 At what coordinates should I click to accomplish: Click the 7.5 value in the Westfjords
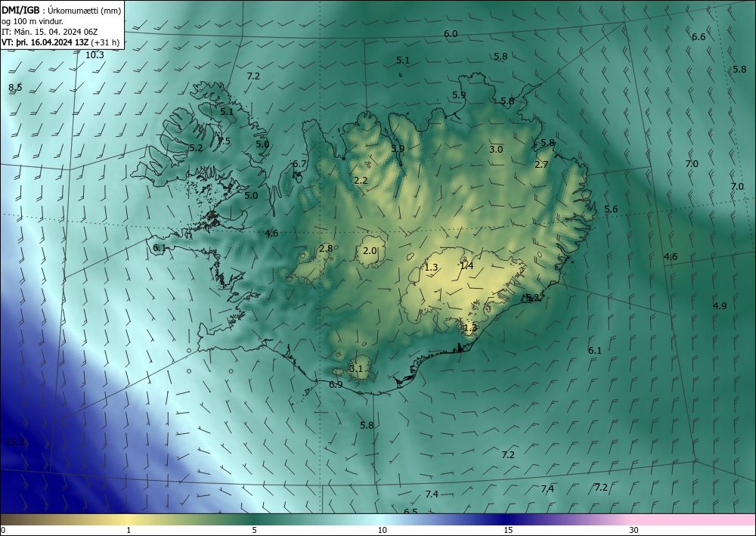(x=224, y=141)
